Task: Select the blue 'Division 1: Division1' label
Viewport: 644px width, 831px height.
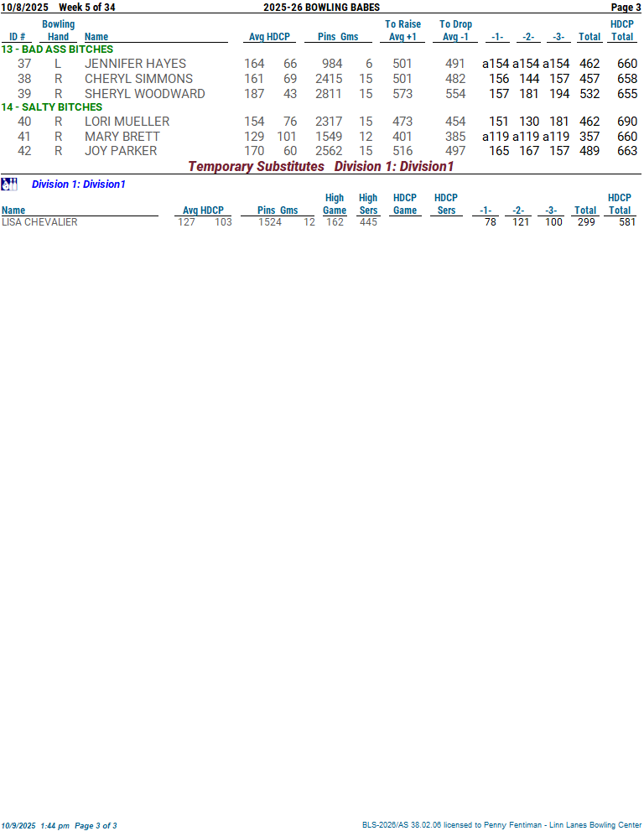Action: coord(78,184)
